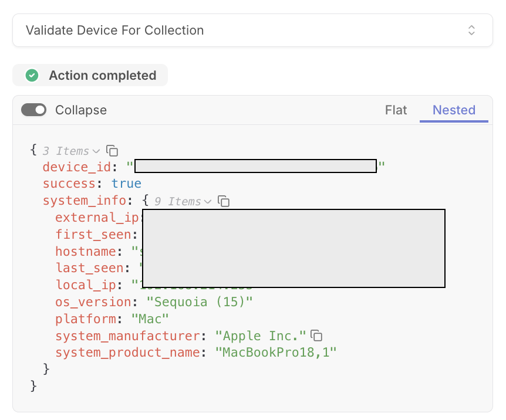Select the local_ip key

(x=86, y=285)
